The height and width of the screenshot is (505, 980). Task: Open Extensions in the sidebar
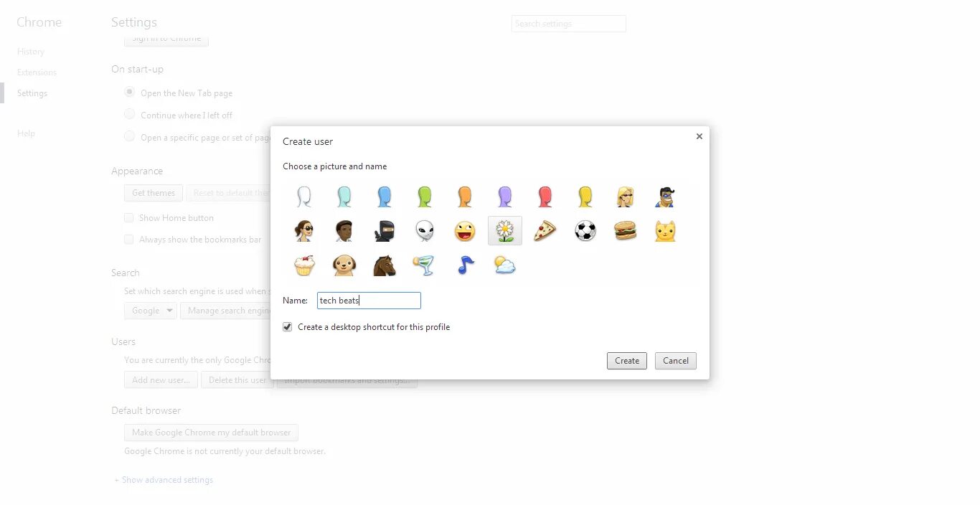coord(37,72)
